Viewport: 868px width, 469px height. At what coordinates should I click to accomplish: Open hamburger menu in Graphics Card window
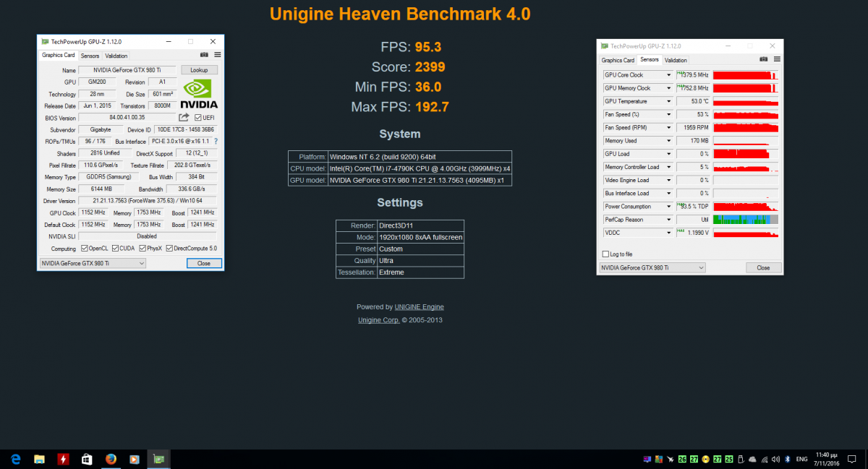pyautogui.click(x=217, y=55)
